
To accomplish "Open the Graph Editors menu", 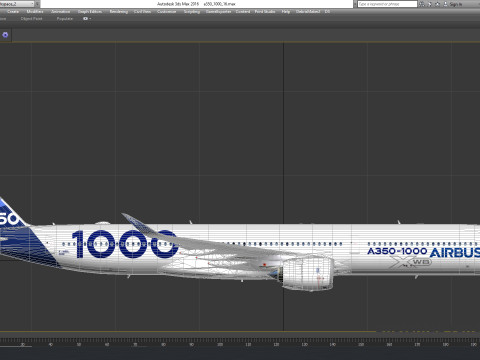I will pyautogui.click(x=90, y=12).
